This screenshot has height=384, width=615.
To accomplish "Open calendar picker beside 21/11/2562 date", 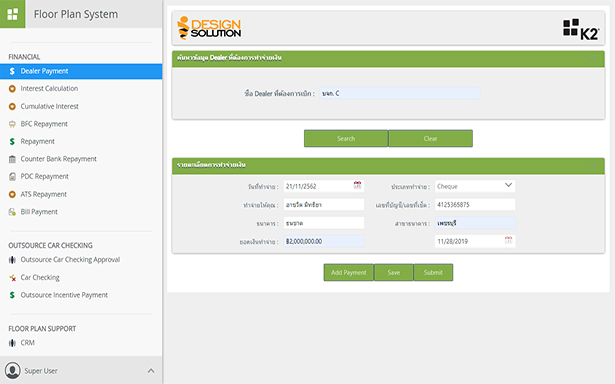I will point(357,185).
